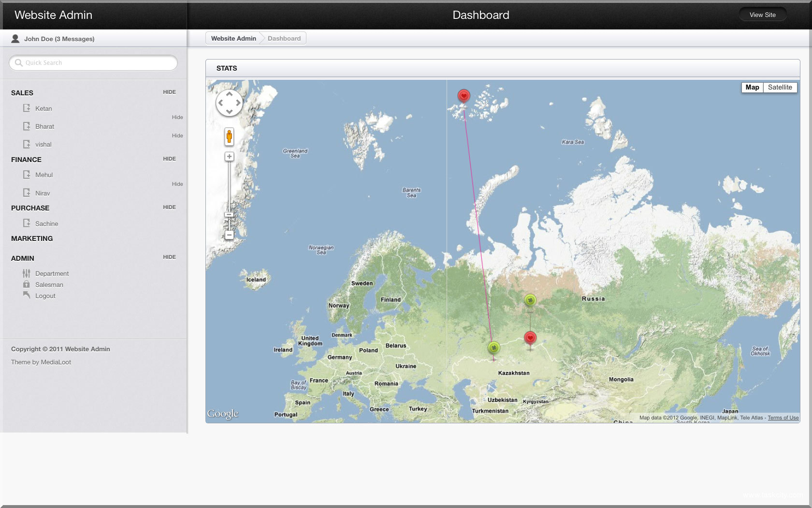Click the green marker just left of the Russia label
This screenshot has width=812, height=508.
[x=530, y=301]
